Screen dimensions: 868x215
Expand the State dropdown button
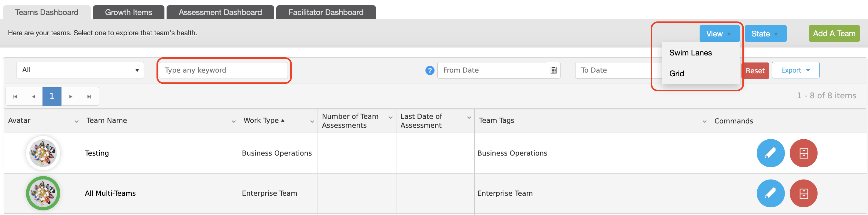pos(765,34)
